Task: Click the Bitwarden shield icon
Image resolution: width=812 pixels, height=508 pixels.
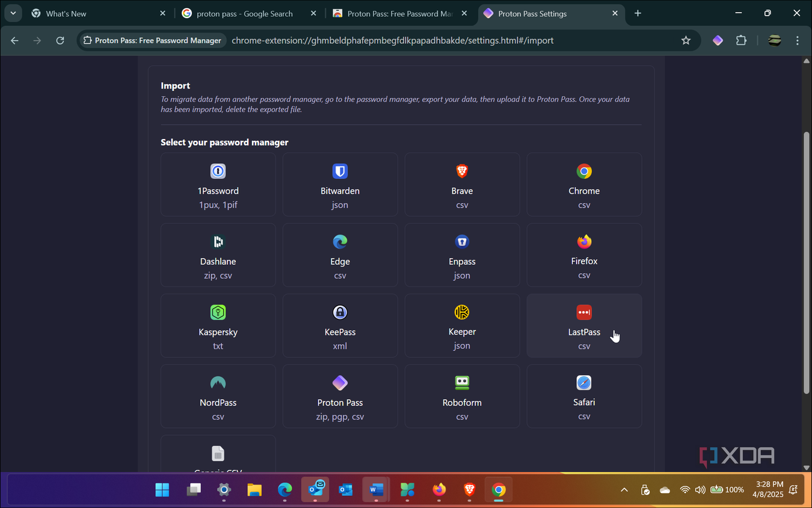Action: 340,172
